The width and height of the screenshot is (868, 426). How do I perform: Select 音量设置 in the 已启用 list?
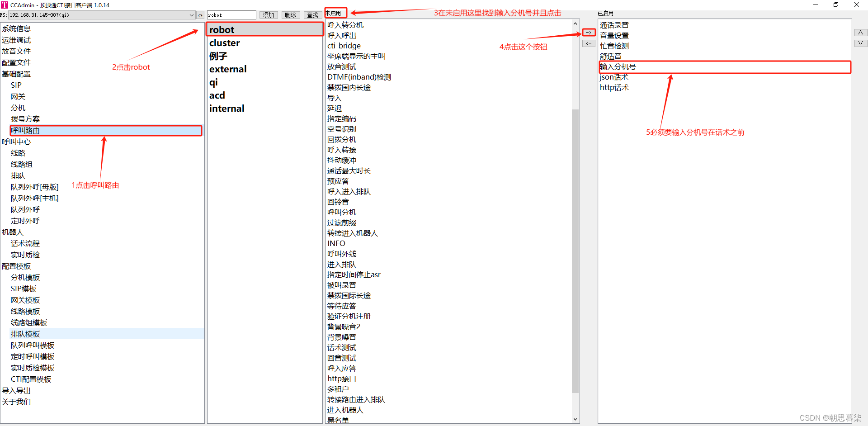tap(614, 36)
